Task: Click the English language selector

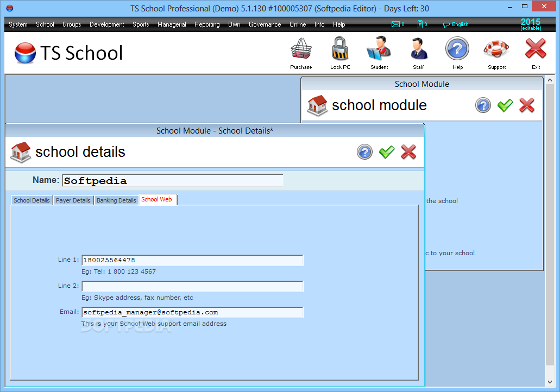Action: (456, 24)
